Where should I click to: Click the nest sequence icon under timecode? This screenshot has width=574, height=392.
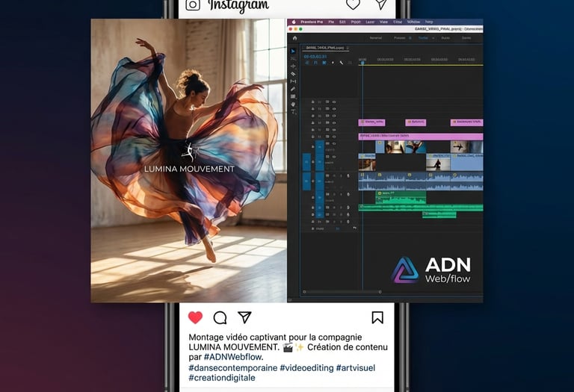click(306, 63)
